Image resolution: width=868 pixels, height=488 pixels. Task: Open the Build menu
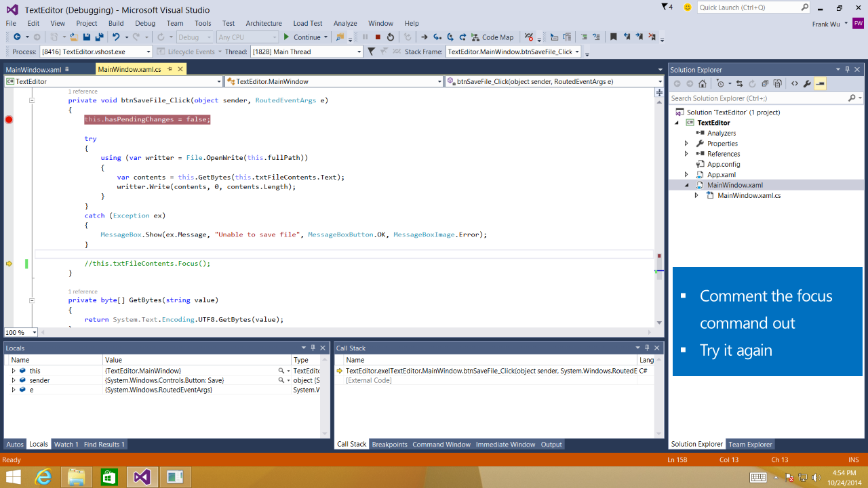[x=116, y=23]
